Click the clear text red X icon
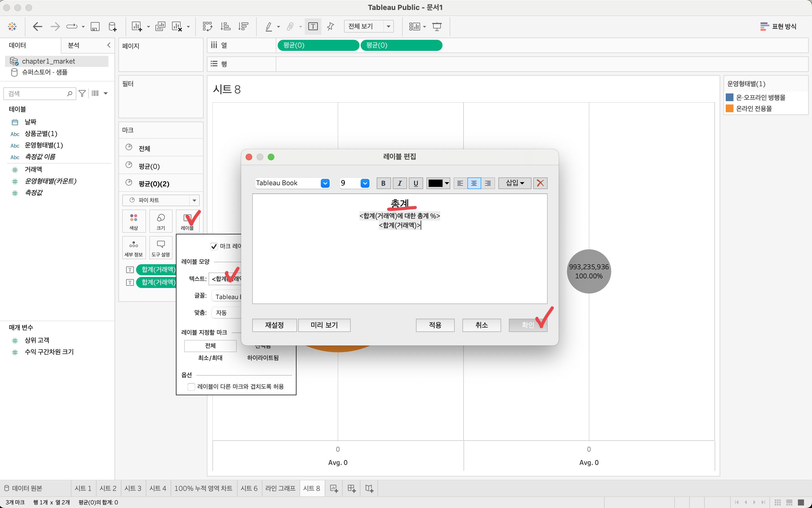812x508 pixels. tap(540, 183)
